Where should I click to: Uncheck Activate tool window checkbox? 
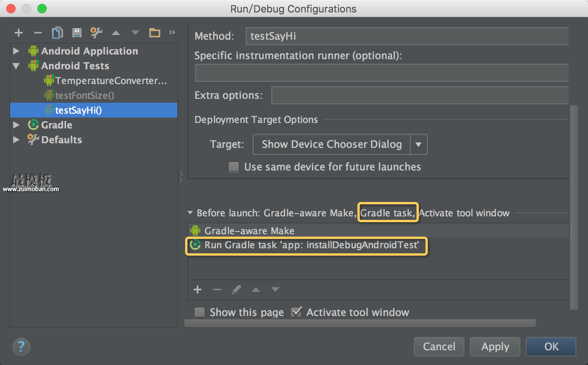tap(296, 312)
